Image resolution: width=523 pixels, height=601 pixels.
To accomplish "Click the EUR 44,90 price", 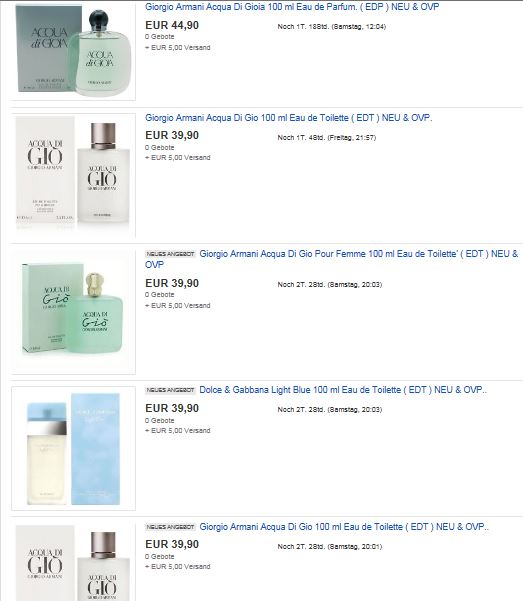I will (172, 25).
